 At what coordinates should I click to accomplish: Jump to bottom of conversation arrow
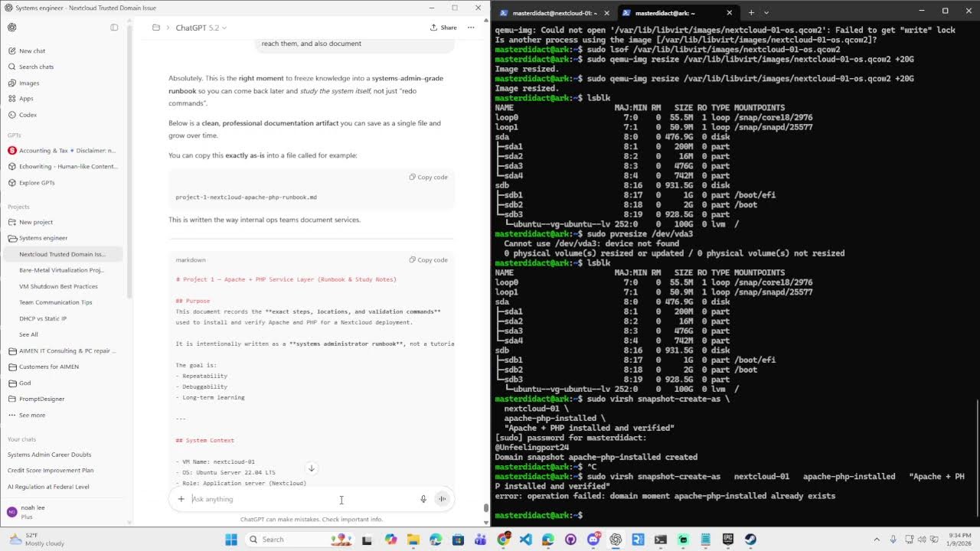point(312,468)
